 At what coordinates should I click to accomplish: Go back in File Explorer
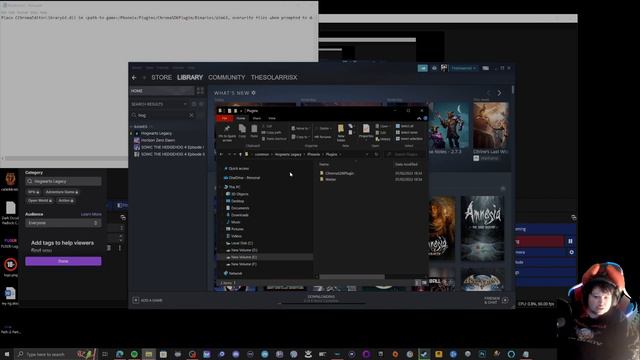(x=221, y=155)
